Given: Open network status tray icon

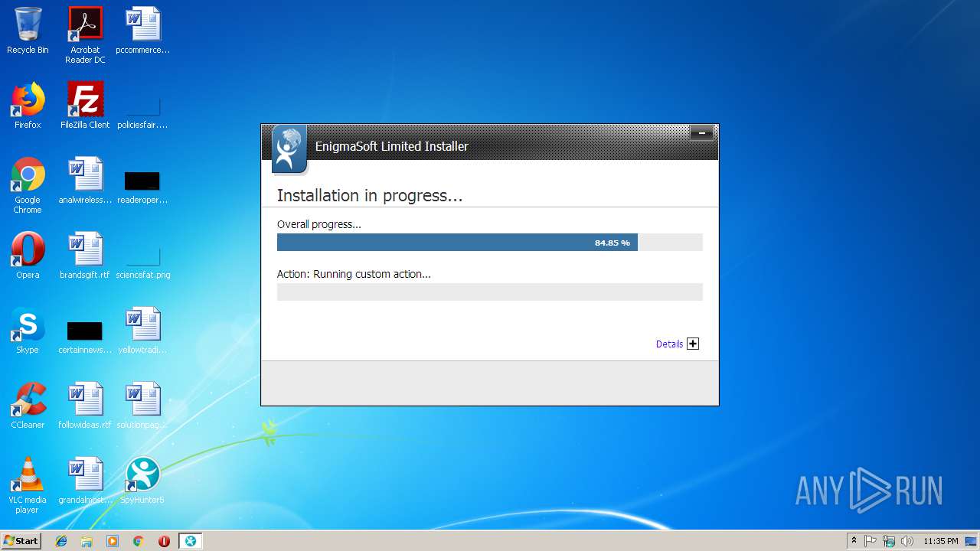Looking at the screenshot, I should [x=889, y=541].
